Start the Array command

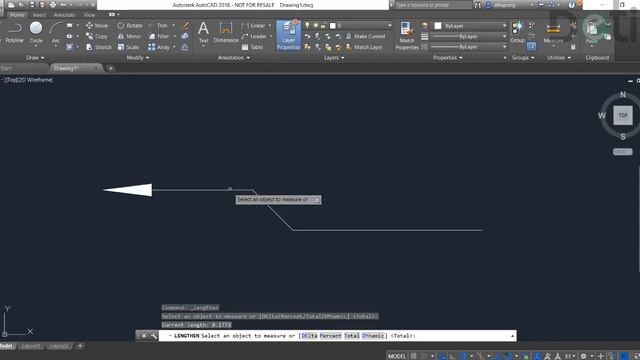click(x=159, y=47)
